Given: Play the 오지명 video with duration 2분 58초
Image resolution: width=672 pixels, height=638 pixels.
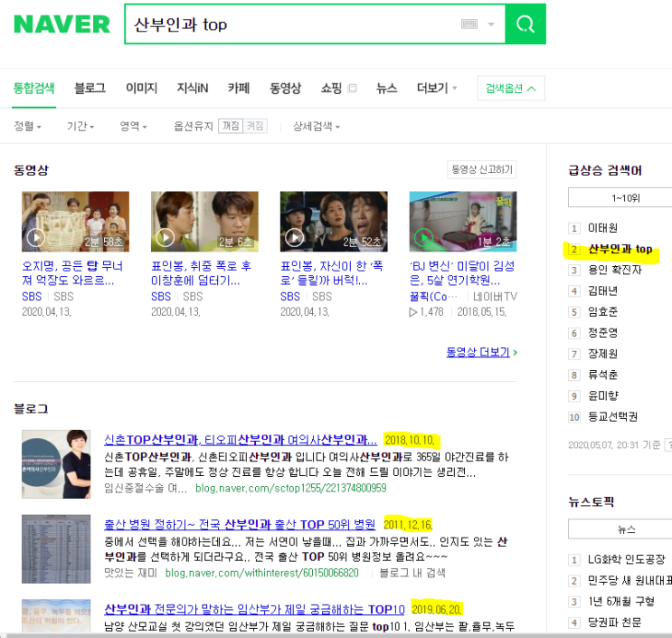Looking at the screenshot, I should click(75, 221).
